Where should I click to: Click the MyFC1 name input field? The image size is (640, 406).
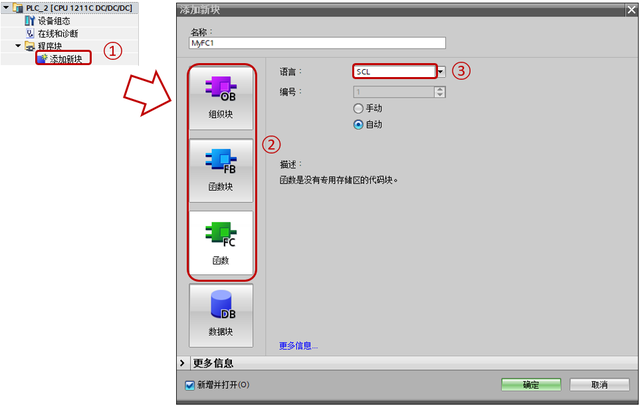[x=317, y=43]
